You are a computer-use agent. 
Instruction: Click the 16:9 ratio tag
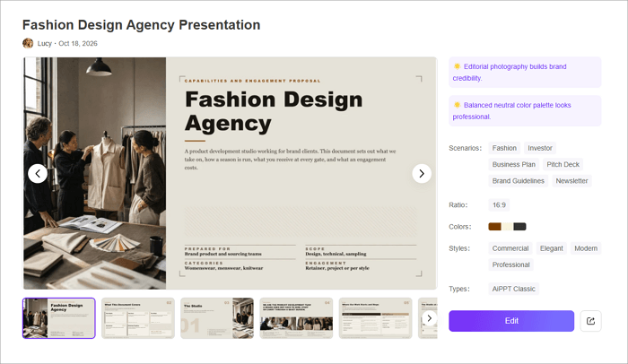(x=499, y=205)
